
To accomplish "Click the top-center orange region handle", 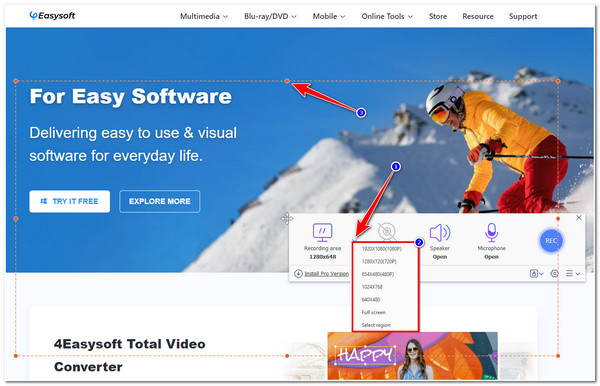I will pyautogui.click(x=287, y=81).
